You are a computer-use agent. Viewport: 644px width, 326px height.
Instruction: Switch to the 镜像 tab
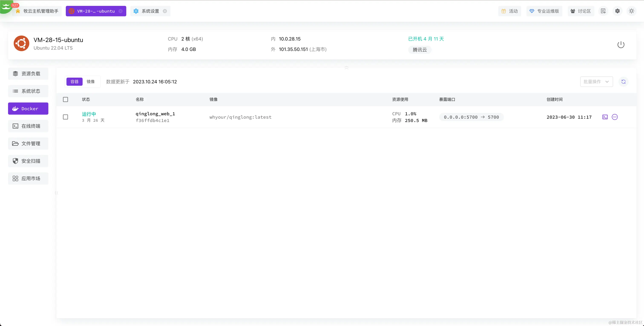click(91, 82)
